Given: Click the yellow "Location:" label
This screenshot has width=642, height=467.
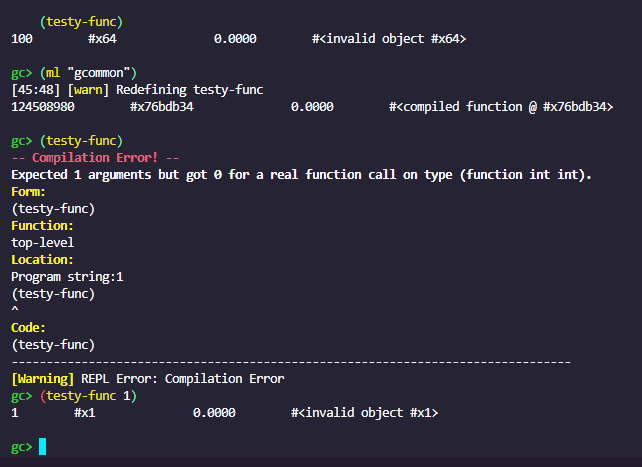Looking at the screenshot, I should click(46, 260).
